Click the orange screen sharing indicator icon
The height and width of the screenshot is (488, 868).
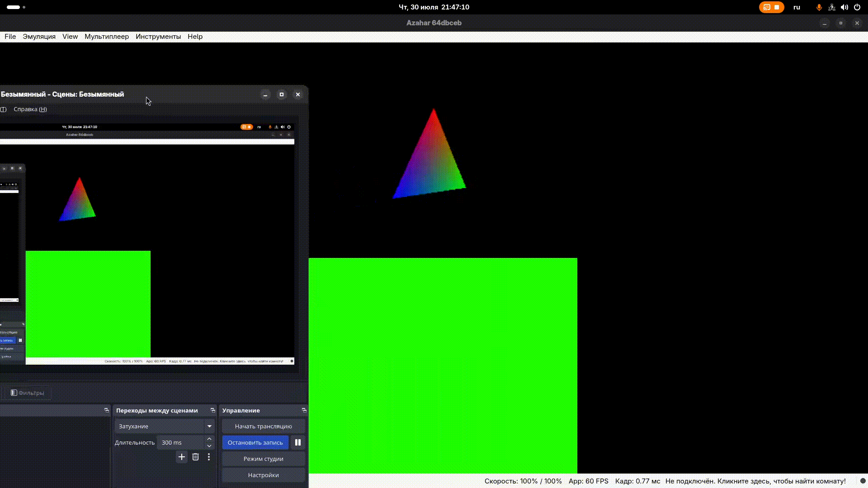click(767, 7)
